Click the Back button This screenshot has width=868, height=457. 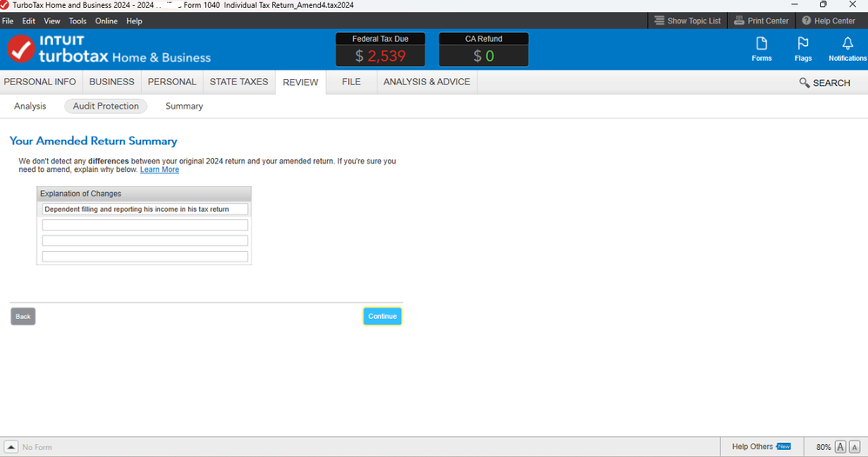click(23, 316)
